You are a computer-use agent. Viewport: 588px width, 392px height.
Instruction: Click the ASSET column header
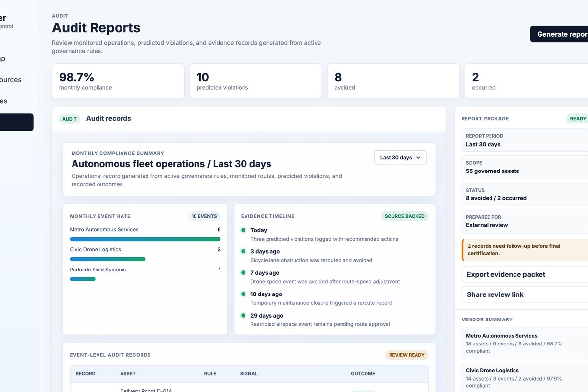(x=128, y=374)
